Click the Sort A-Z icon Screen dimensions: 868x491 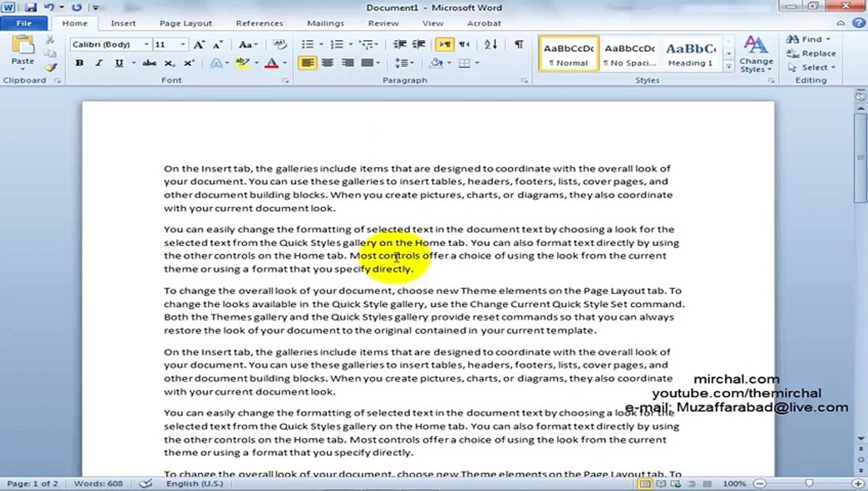[491, 44]
